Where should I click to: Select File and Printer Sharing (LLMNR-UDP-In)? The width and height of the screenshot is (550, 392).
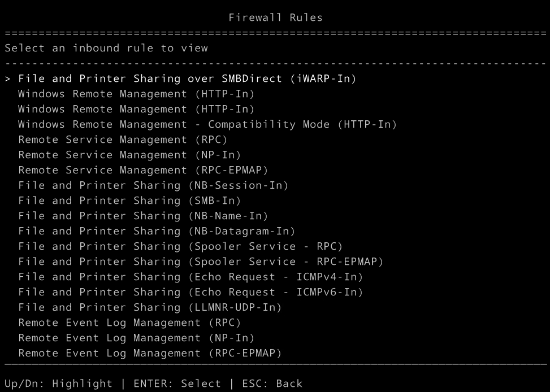(149, 307)
